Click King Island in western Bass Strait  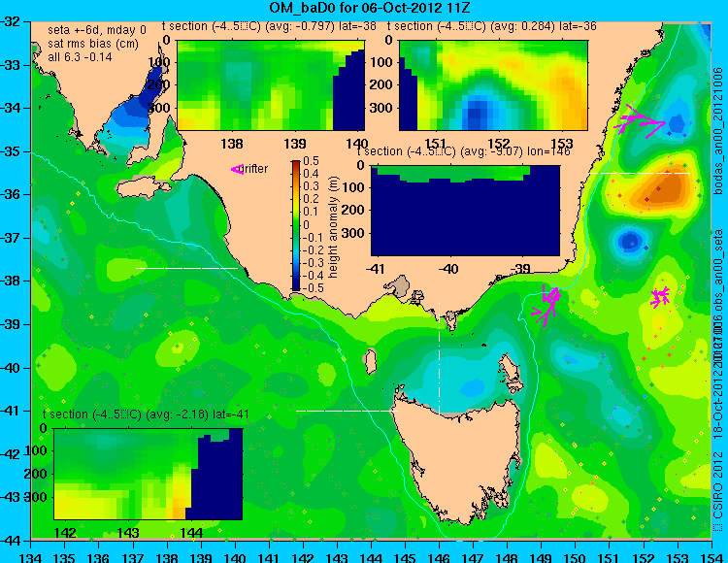[x=370, y=362]
